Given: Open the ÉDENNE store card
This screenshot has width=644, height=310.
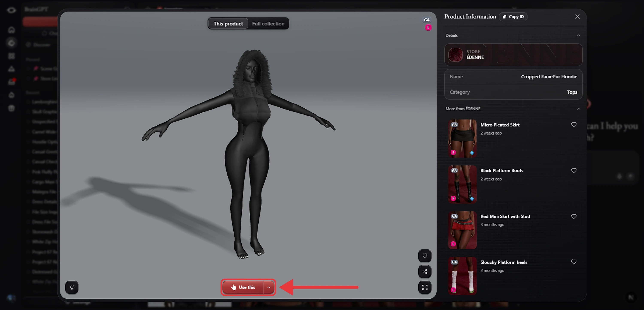Looking at the screenshot, I should (x=513, y=55).
